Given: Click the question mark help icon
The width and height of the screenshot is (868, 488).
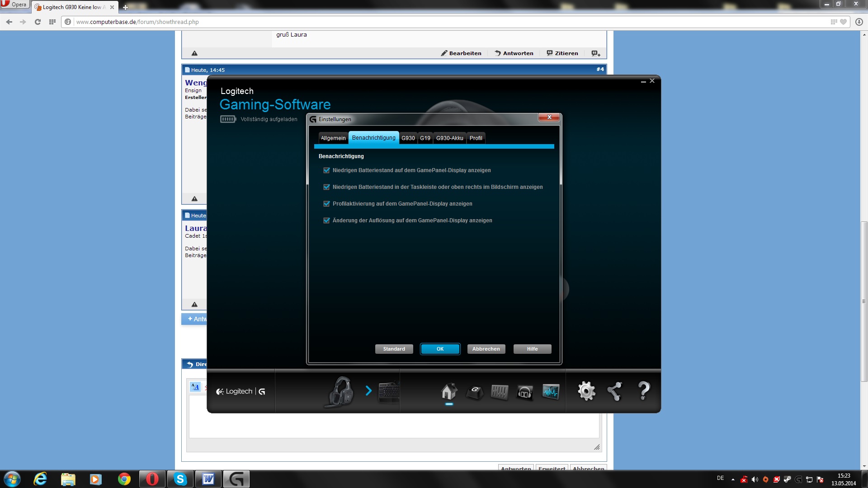Looking at the screenshot, I should click(643, 391).
